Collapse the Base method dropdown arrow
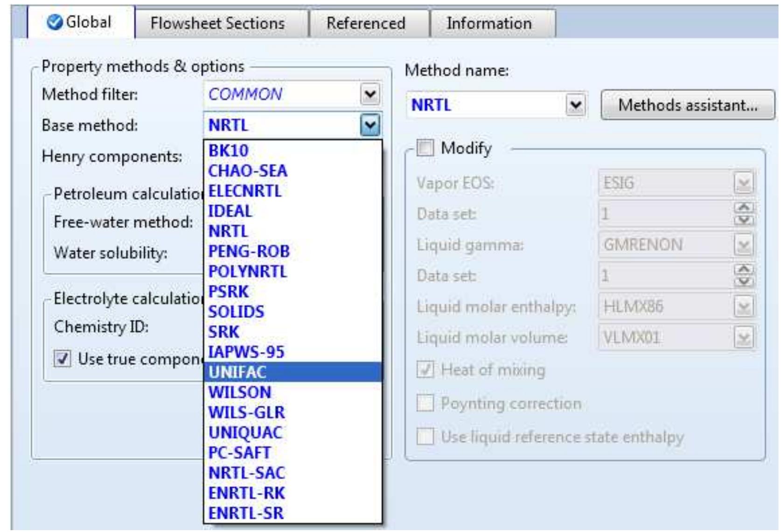Screen dimensions: 781x532 [x=370, y=125]
